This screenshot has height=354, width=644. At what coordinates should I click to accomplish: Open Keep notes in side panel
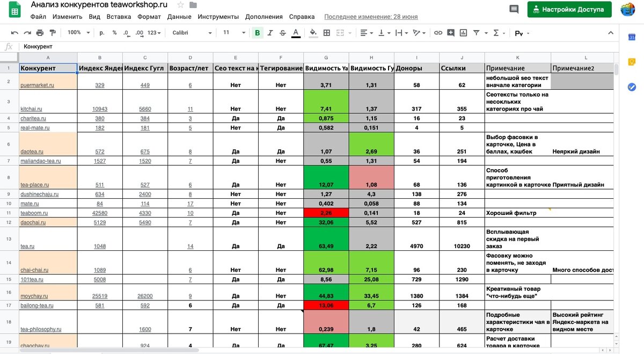(x=632, y=62)
